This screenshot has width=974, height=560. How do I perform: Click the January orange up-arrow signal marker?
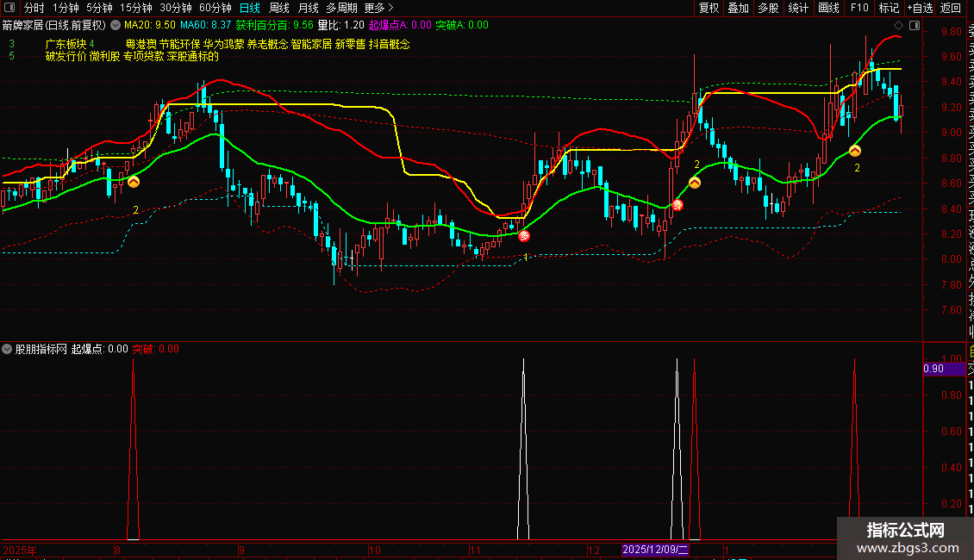click(855, 151)
